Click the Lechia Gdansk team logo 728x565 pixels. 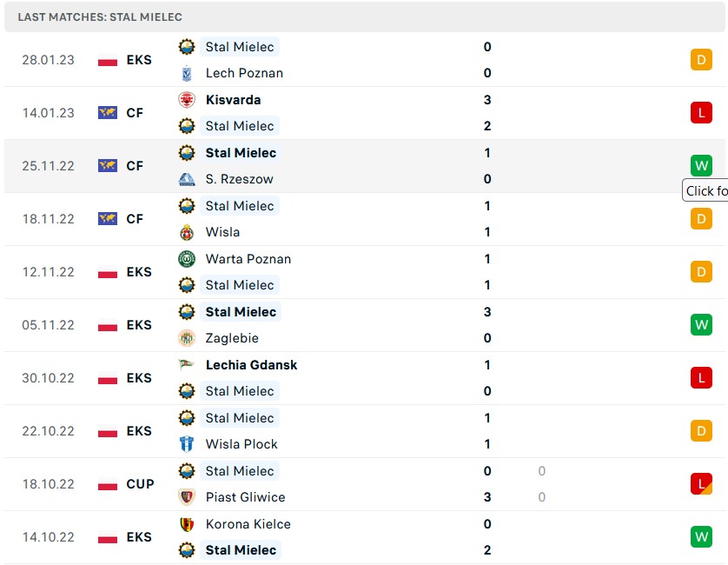point(187,365)
